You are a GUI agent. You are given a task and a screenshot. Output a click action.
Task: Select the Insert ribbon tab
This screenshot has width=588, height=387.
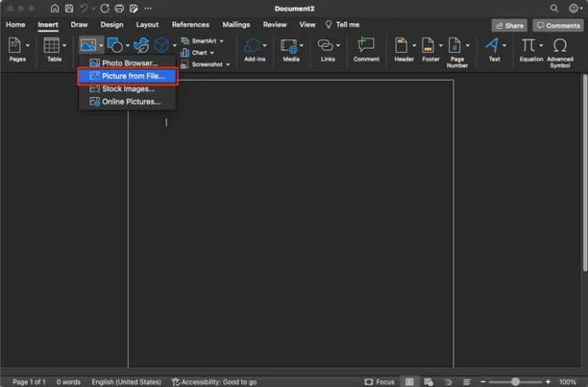48,25
